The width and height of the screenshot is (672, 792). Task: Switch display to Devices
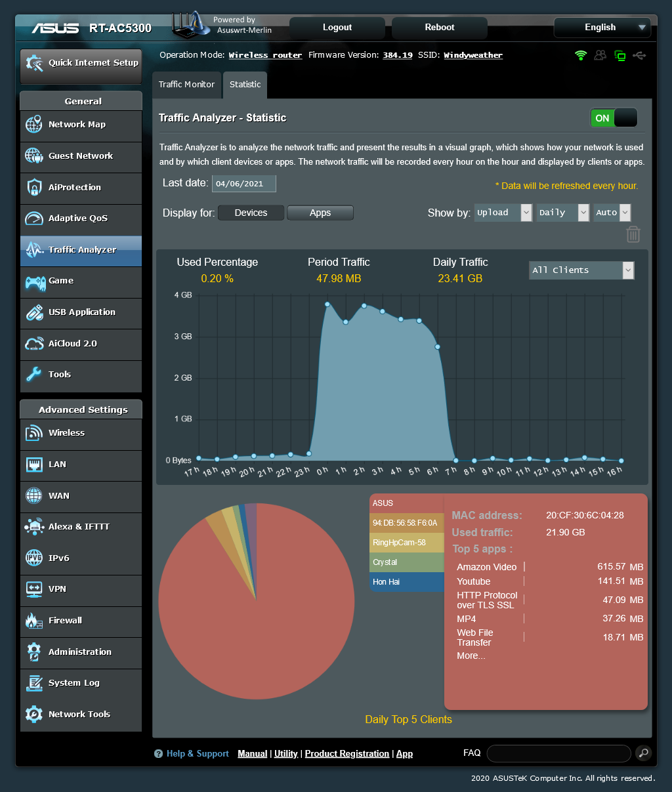[251, 213]
